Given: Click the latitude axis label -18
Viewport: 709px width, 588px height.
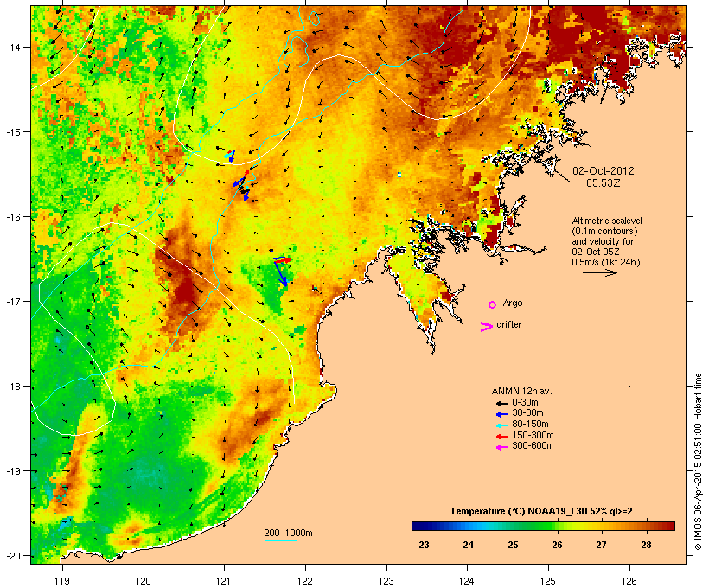Looking at the screenshot, I should (12, 387).
